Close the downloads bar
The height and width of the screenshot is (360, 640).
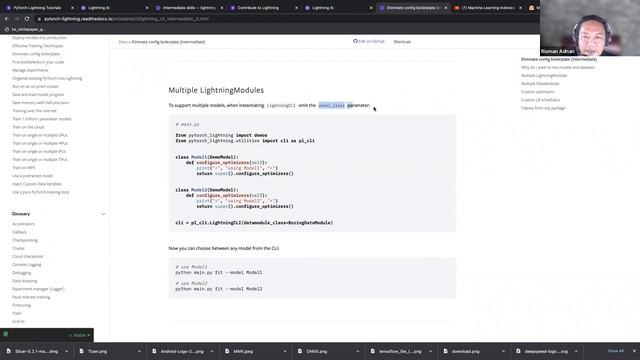[634, 351]
